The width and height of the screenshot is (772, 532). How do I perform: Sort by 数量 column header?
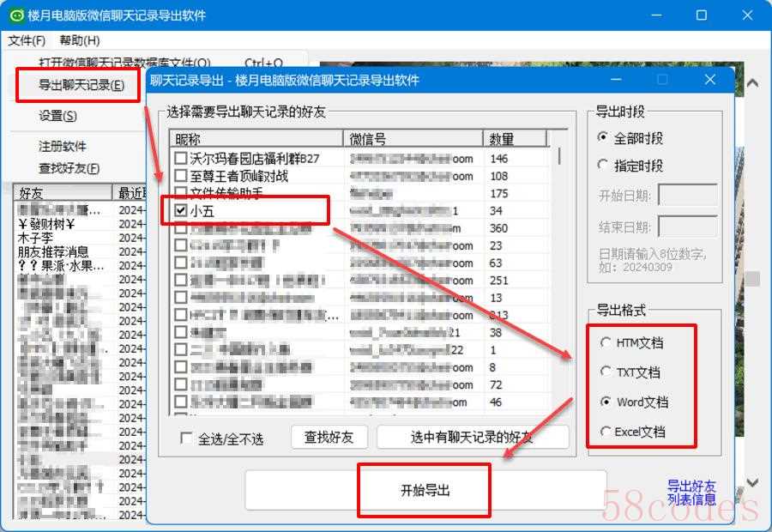515,139
